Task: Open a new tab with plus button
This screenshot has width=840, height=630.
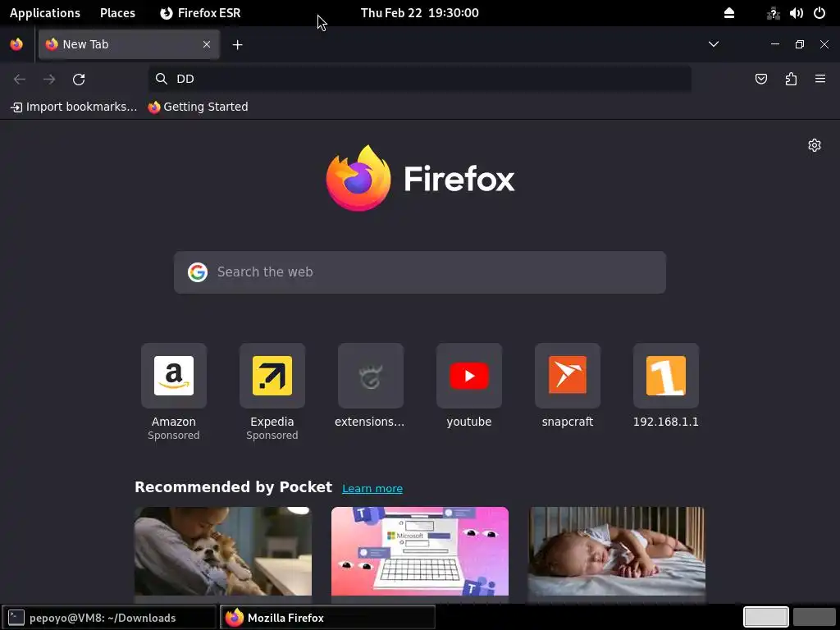Action: point(237,45)
